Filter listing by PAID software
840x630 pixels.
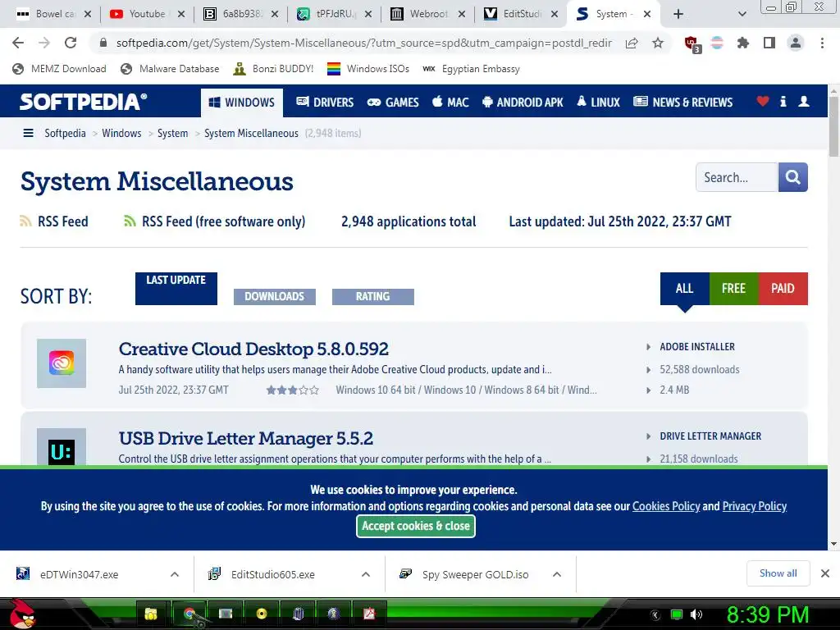[x=783, y=288]
